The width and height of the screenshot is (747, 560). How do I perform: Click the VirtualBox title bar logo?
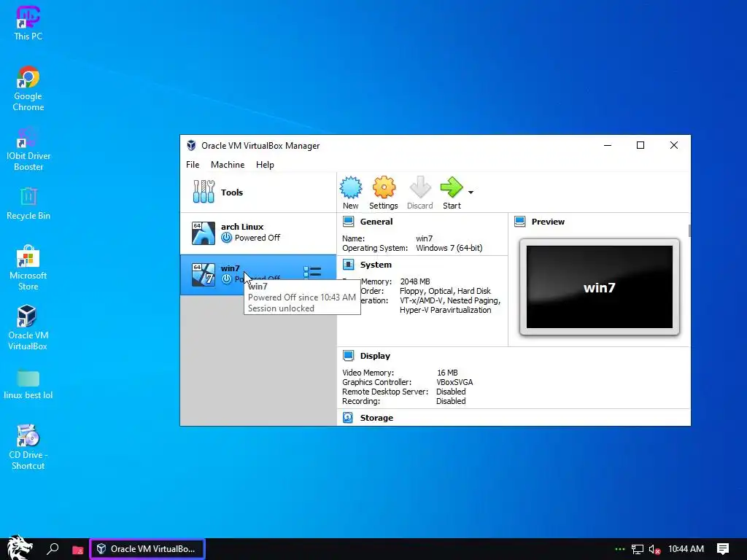coord(192,146)
